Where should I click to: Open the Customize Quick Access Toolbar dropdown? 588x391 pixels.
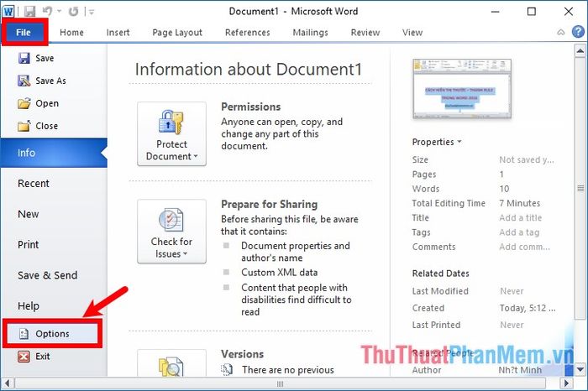coord(92,12)
